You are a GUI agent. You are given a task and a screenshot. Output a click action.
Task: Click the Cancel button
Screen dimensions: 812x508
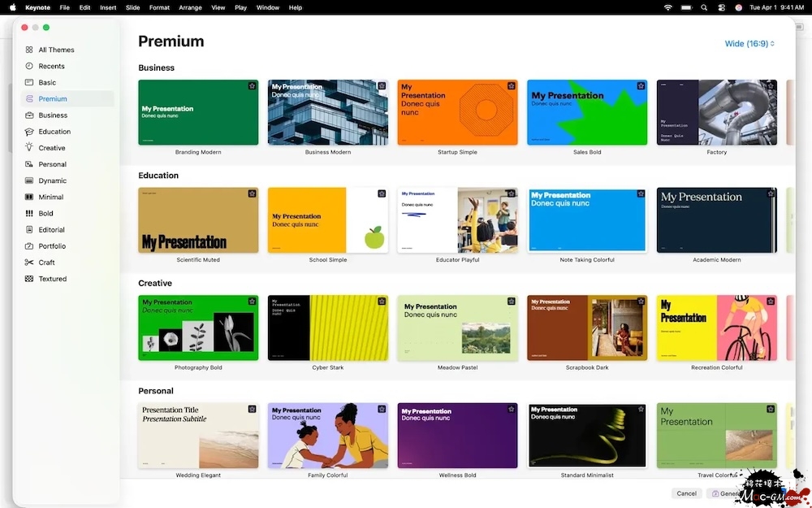coord(686,493)
